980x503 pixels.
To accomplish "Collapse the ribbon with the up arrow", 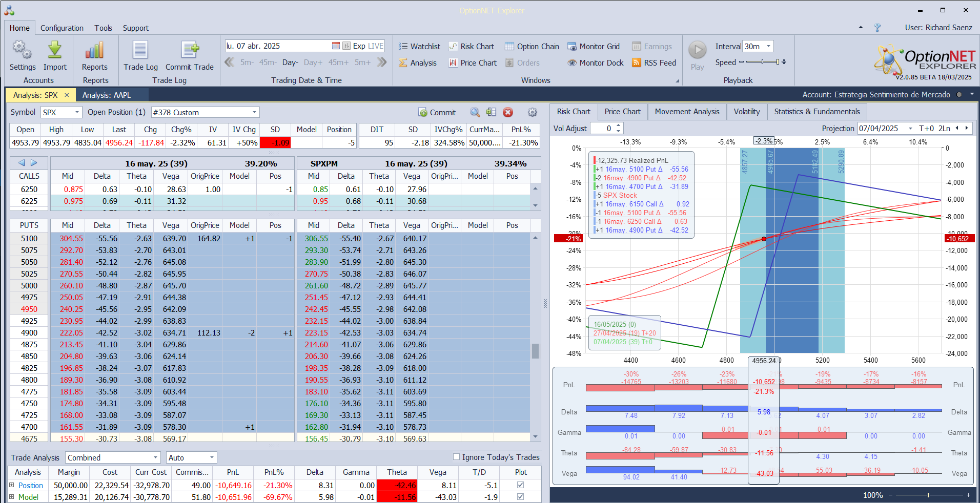I will [861, 28].
